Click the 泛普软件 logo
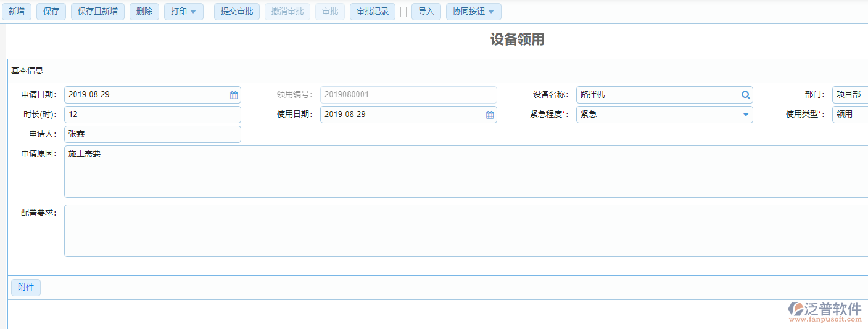The image size is (868, 329). point(825,312)
